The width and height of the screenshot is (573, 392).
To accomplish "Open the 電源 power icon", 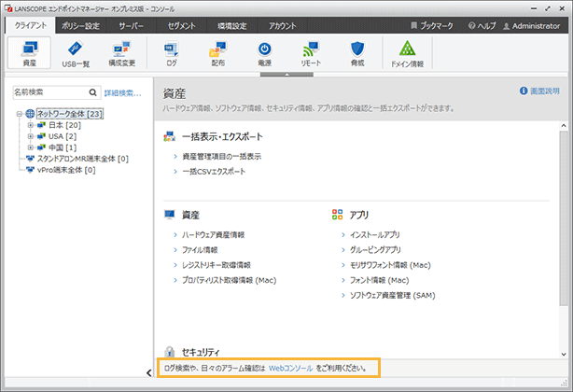I will tap(264, 52).
